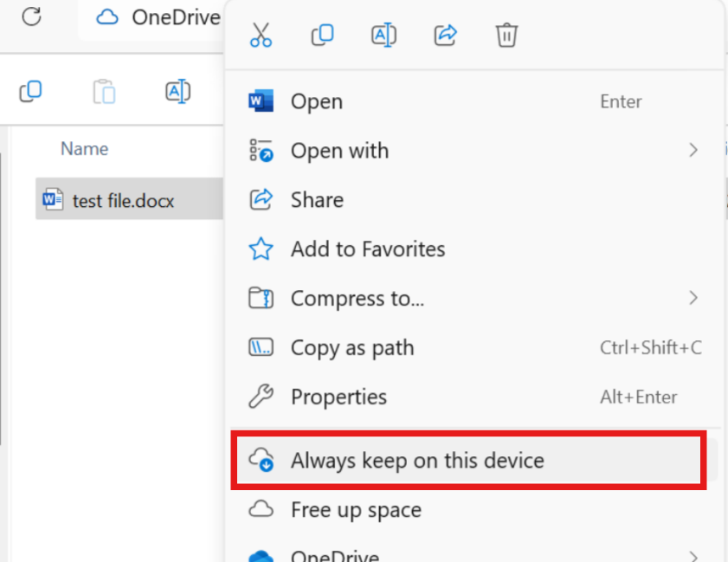Click the Copy icon in context menu
The height and width of the screenshot is (562, 728).
[322, 35]
